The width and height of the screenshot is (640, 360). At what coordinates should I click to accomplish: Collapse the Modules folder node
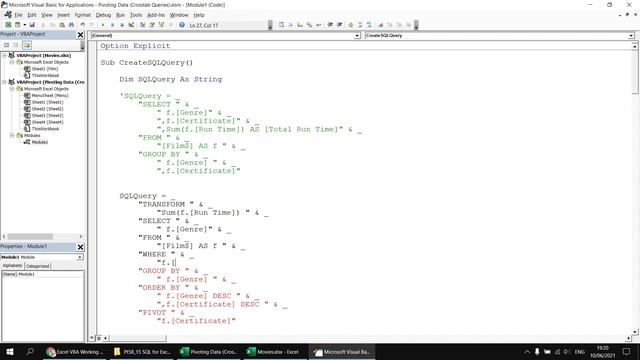[12, 135]
